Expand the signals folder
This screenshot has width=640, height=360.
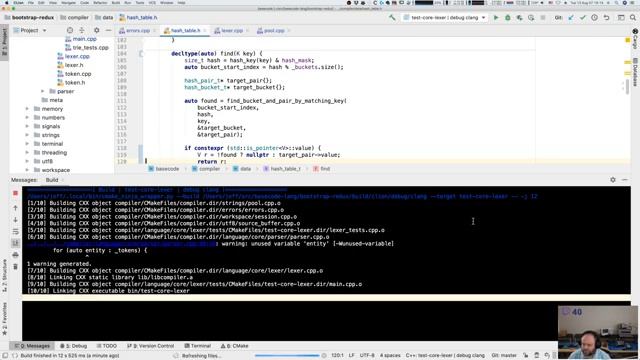(27, 127)
